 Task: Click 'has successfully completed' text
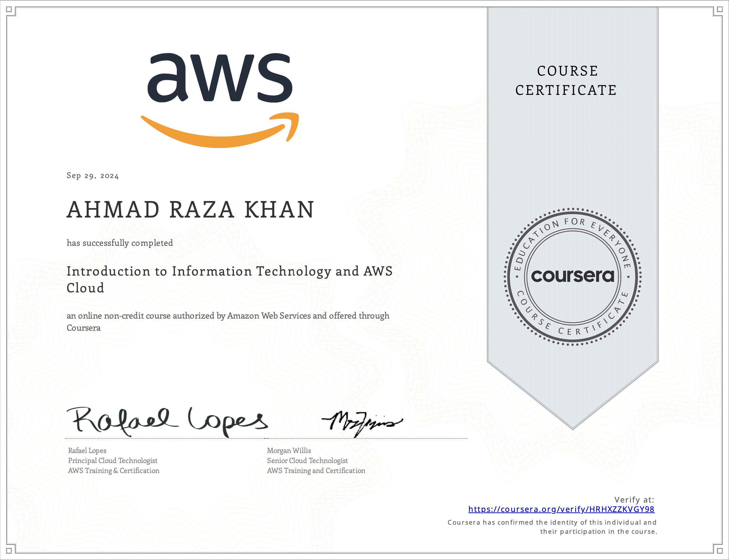(120, 243)
